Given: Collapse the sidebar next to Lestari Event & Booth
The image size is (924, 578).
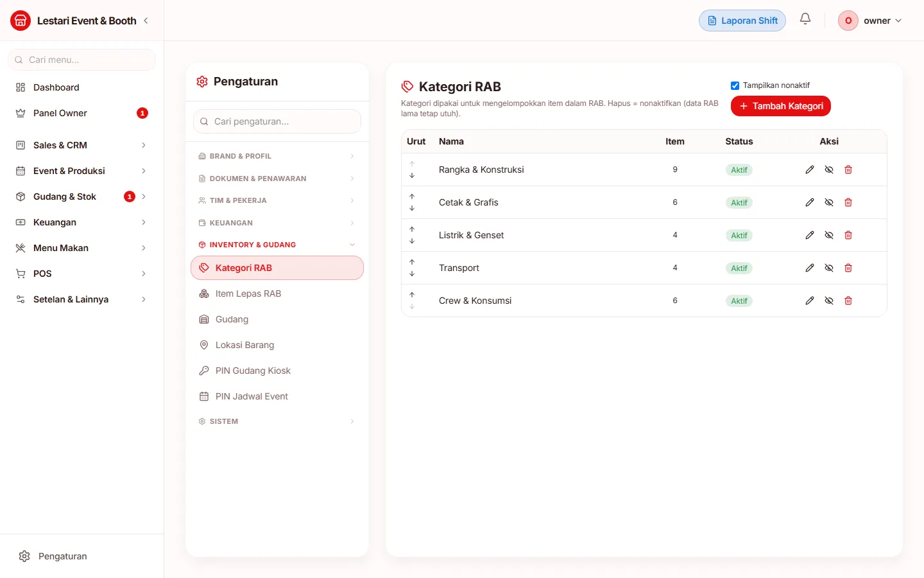Looking at the screenshot, I should [146, 21].
